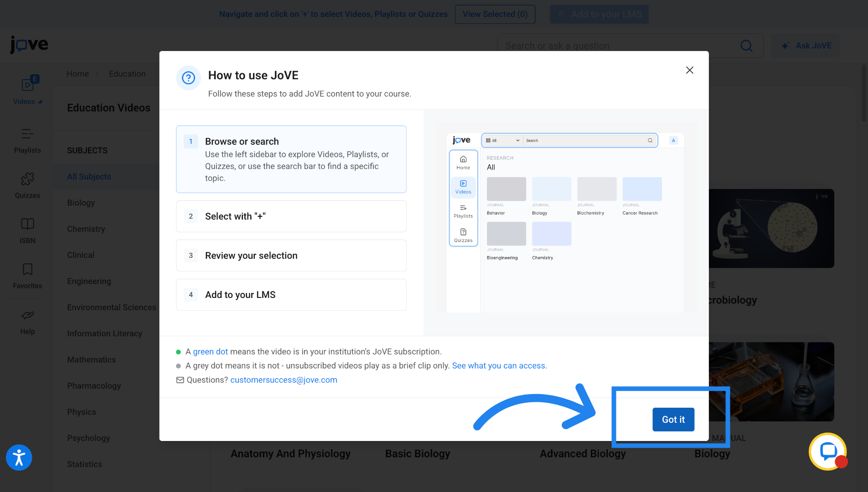Screen dimensions: 868x492
Task: Click the page vertical scrollbar
Action: point(864,93)
